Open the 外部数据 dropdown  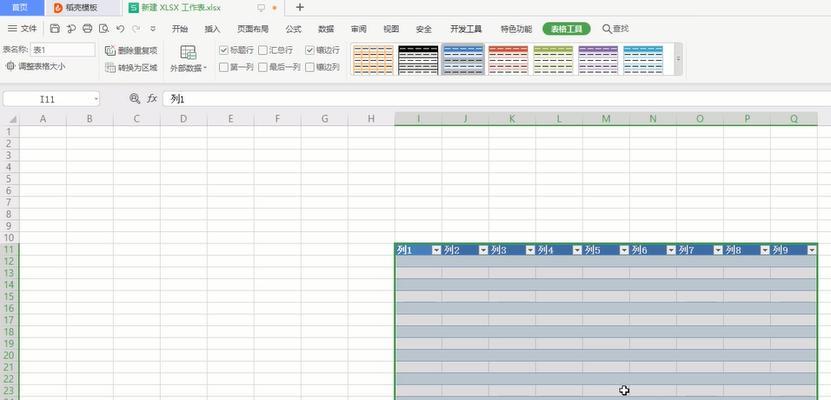click(188, 59)
